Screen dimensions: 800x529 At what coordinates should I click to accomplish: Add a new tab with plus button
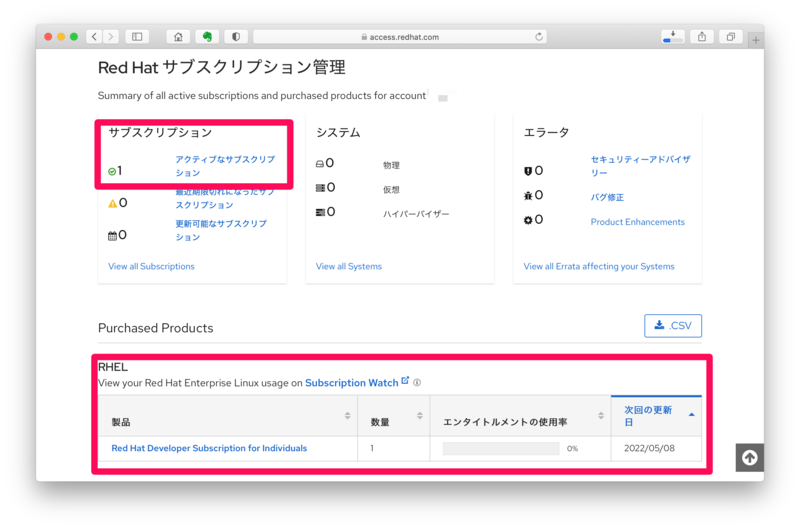756,40
